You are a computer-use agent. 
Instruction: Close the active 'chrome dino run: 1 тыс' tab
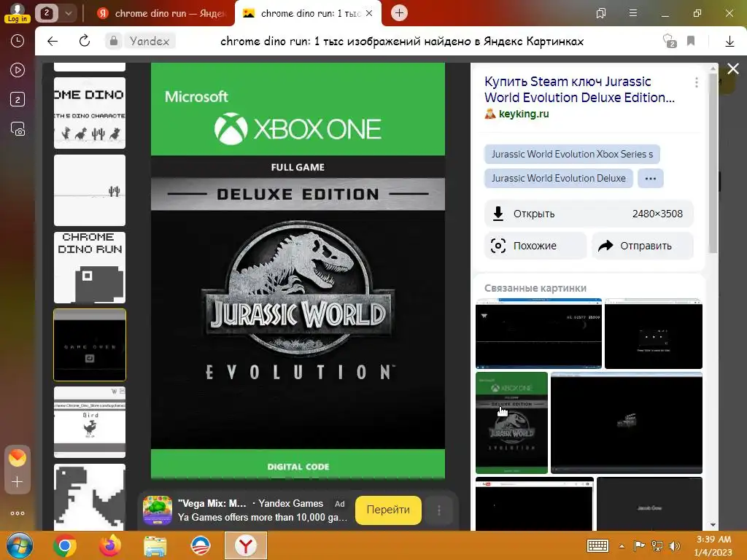point(369,13)
